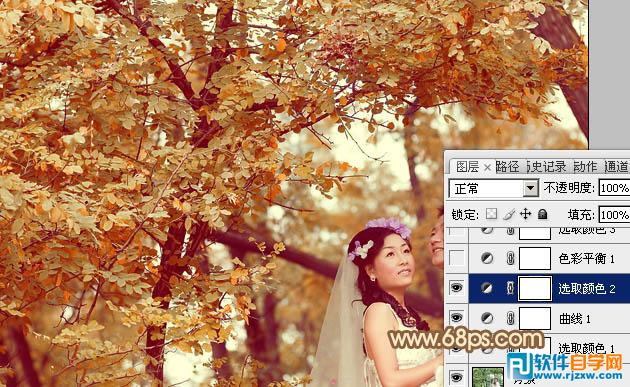Switch to the 通道 tab

click(x=616, y=167)
